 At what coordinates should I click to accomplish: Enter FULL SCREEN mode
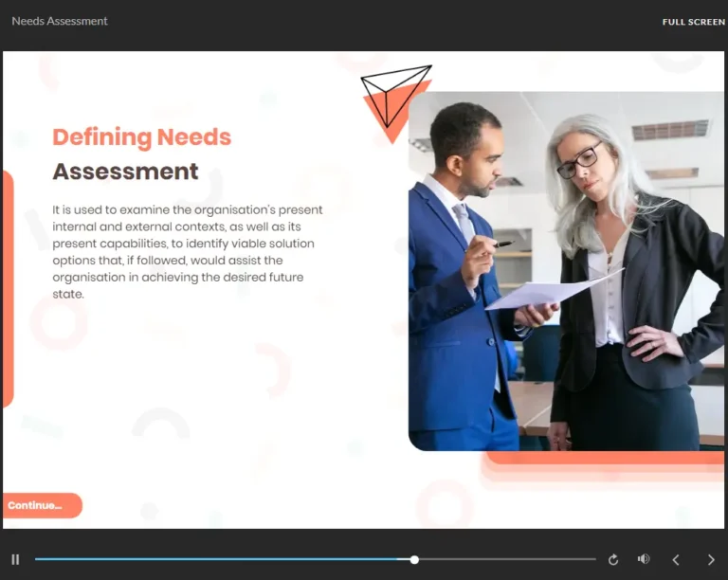pyautogui.click(x=693, y=22)
